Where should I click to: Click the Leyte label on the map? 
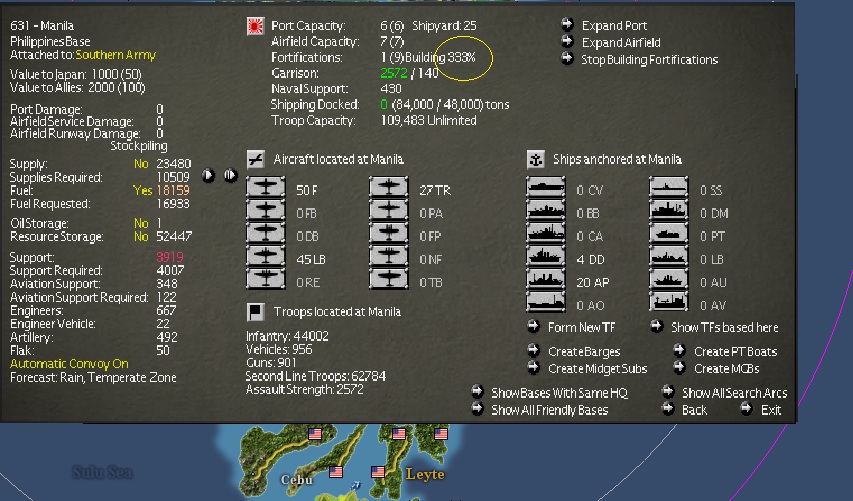pyautogui.click(x=425, y=474)
